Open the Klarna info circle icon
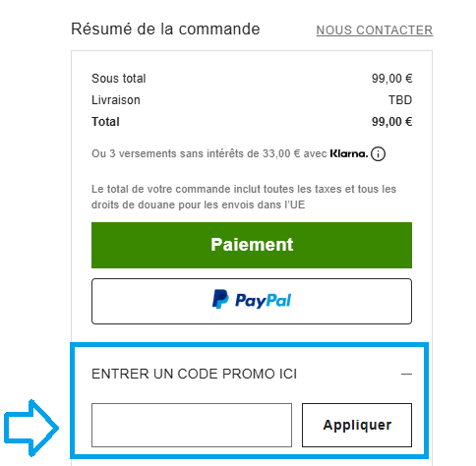Viewport: 476px width, 466px height. 378,153
